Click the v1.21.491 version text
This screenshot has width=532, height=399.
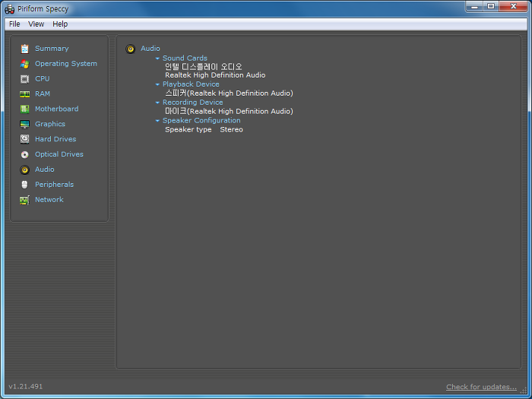26,386
